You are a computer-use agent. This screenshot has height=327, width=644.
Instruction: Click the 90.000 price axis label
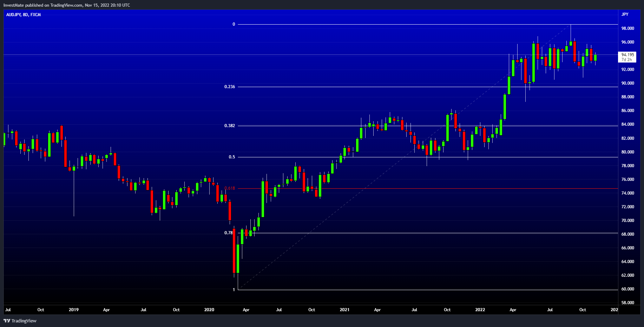(x=627, y=83)
